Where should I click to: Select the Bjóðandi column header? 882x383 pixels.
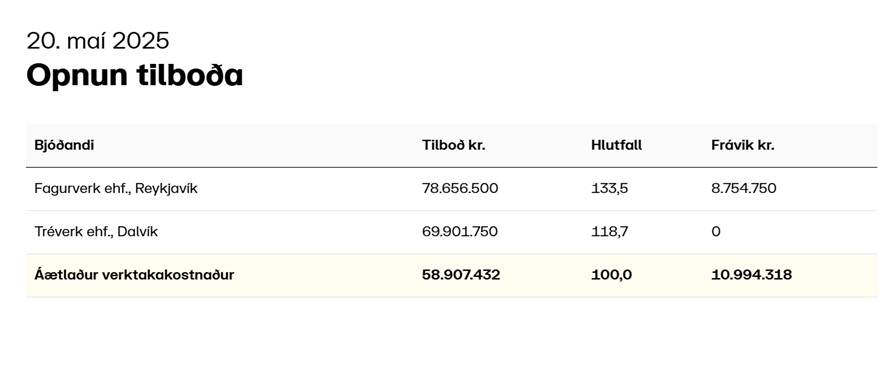click(x=64, y=145)
